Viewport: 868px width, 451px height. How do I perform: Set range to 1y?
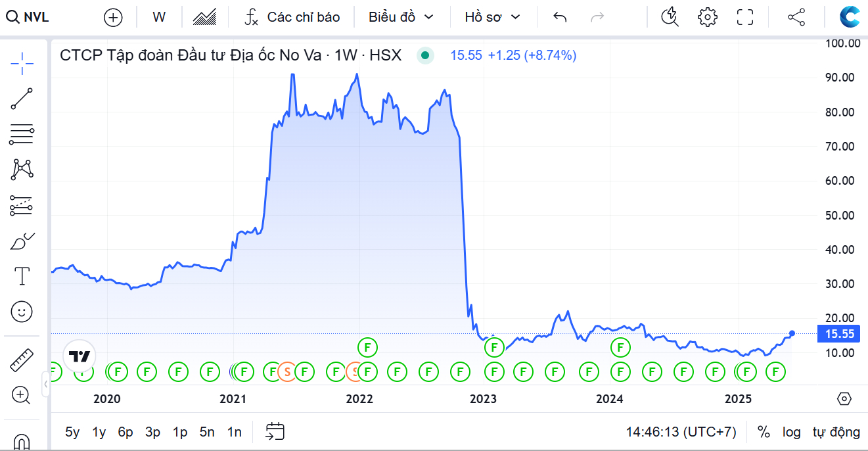pyautogui.click(x=99, y=432)
